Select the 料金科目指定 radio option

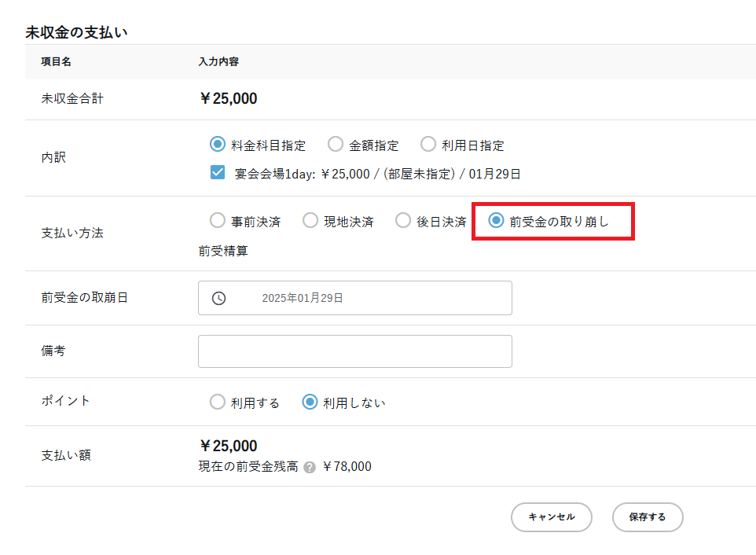click(x=218, y=145)
